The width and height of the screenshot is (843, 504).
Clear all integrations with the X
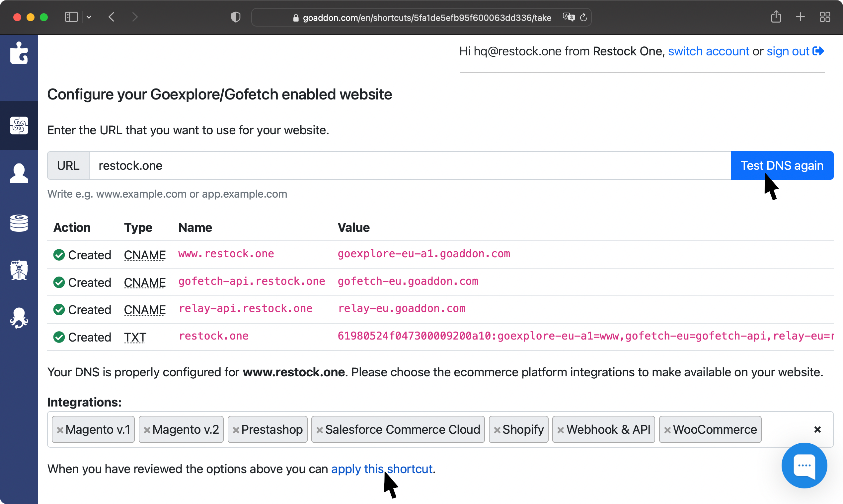pos(817,430)
